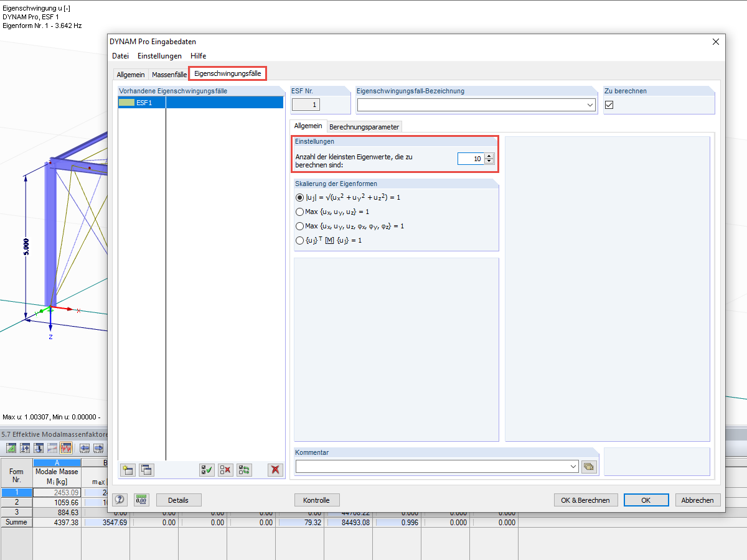The height and width of the screenshot is (560, 747).
Task: Click the Kommentar text field
Action: click(x=432, y=466)
